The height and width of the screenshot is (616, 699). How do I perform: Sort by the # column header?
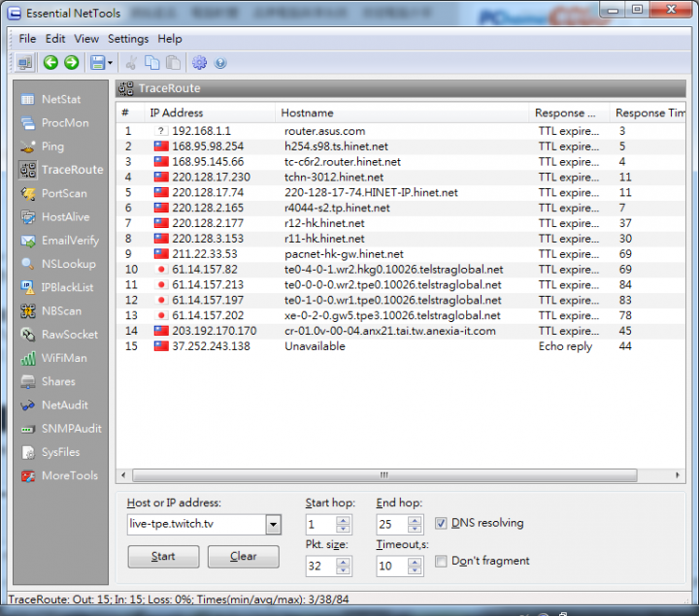click(x=130, y=113)
